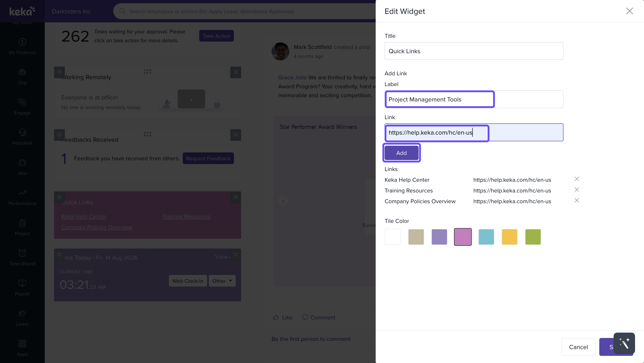The height and width of the screenshot is (363, 644).
Task: Remove the Quick Links widget
Action: 235,197
